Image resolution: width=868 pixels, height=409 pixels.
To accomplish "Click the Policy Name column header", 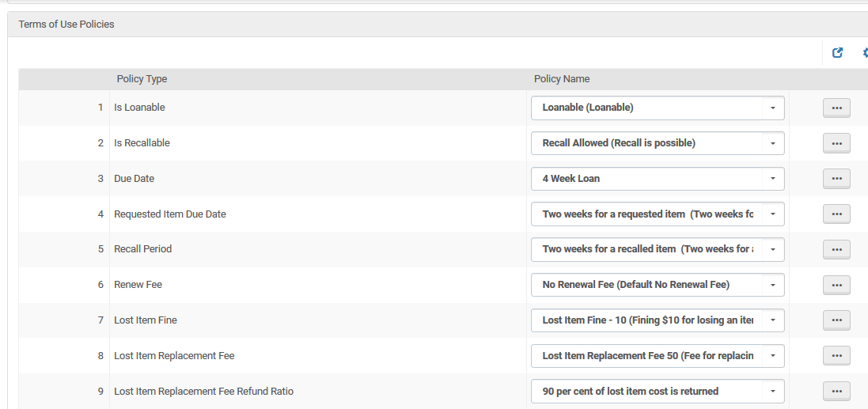I will (x=561, y=79).
